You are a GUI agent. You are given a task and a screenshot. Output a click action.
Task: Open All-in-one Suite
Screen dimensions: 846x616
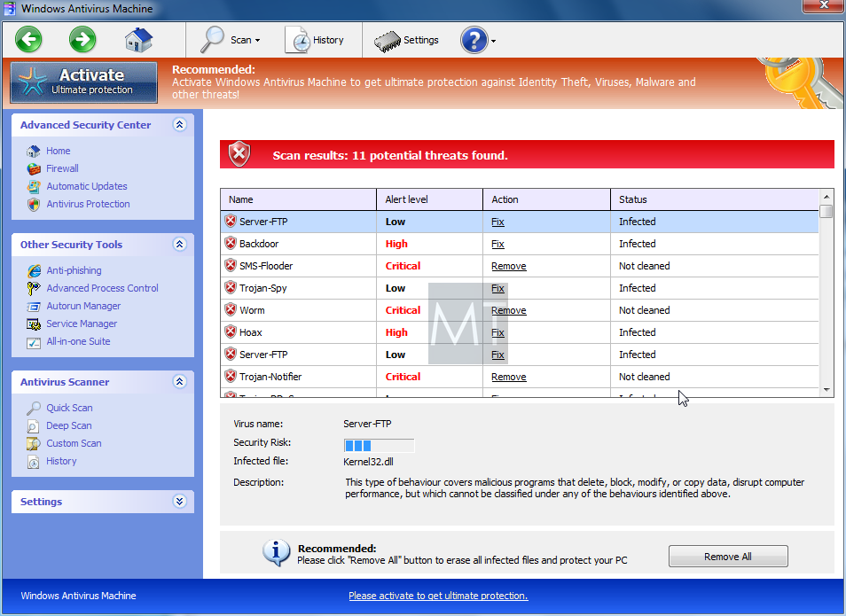pyautogui.click(x=78, y=342)
